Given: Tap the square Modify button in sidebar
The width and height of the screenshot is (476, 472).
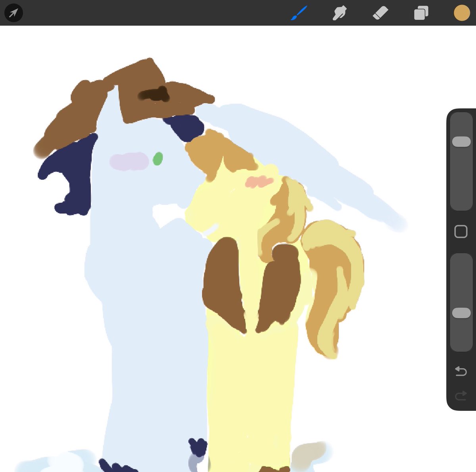Looking at the screenshot, I should [461, 231].
